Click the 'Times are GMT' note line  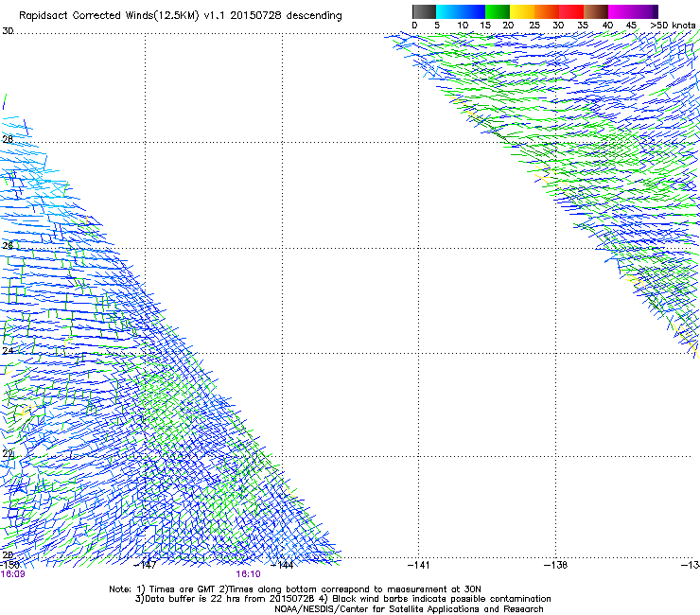pyautogui.click(x=295, y=589)
